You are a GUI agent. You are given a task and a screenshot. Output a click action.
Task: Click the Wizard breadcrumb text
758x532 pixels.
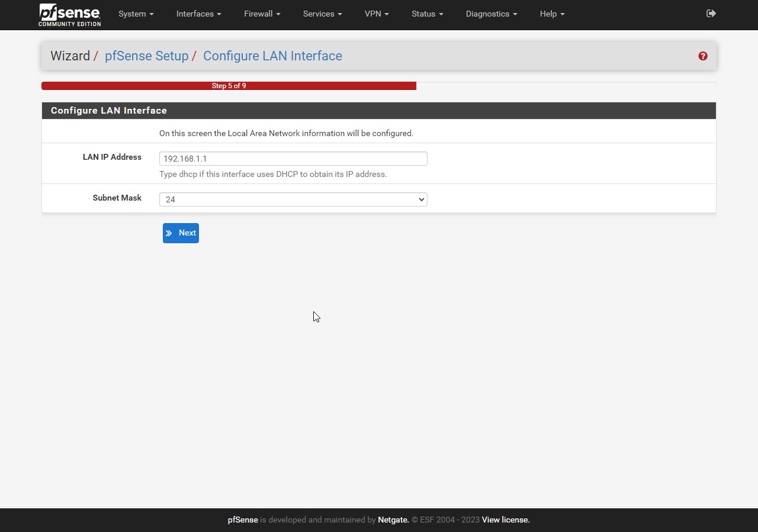pyautogui.click(x=70, y=56)
